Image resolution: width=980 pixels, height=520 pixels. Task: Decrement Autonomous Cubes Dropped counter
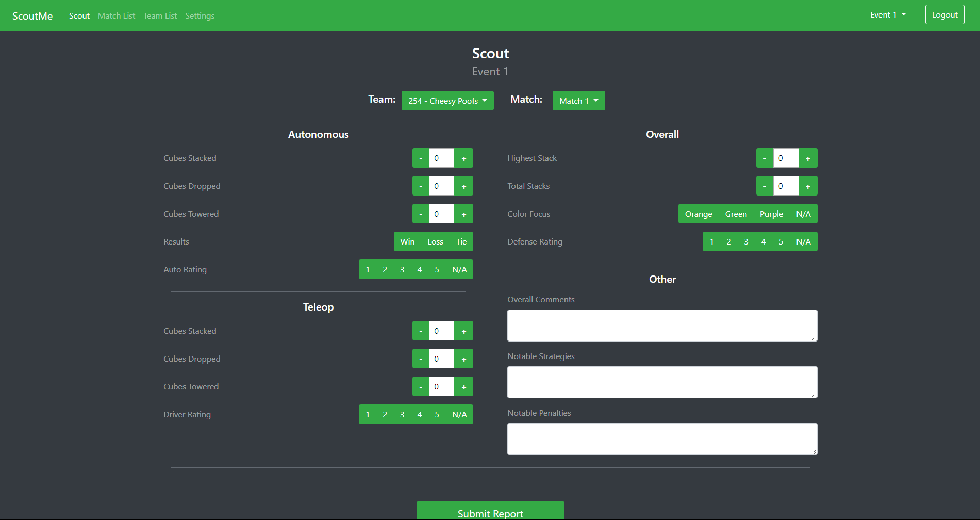[x=421, y=186]
